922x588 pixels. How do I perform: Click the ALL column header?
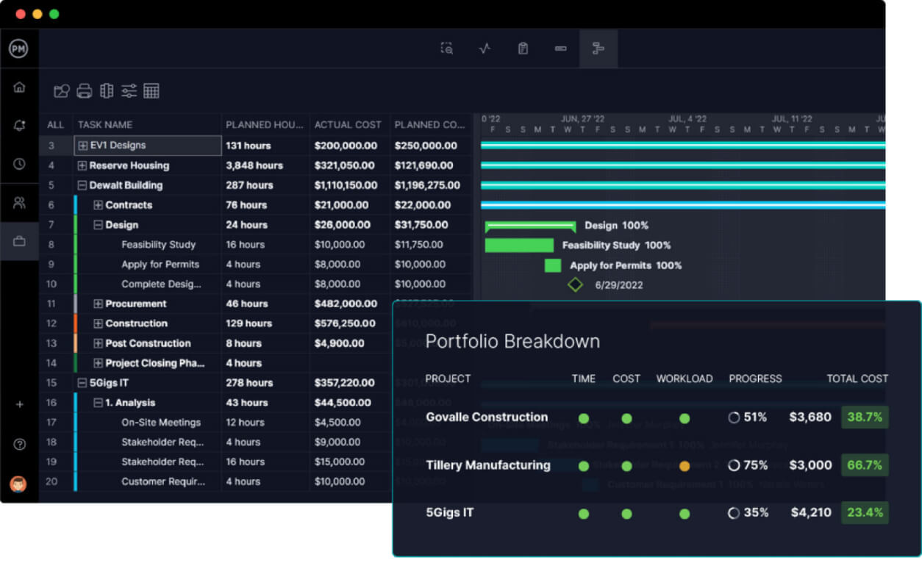pos(56,125)
